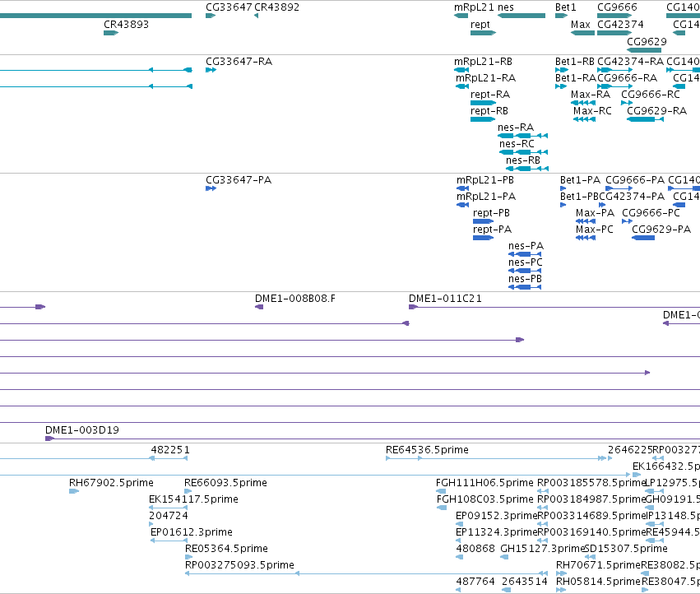The width and height of the screenshot is (700, 594).
Task: Select the 480868 EST label
Action: 475,548
